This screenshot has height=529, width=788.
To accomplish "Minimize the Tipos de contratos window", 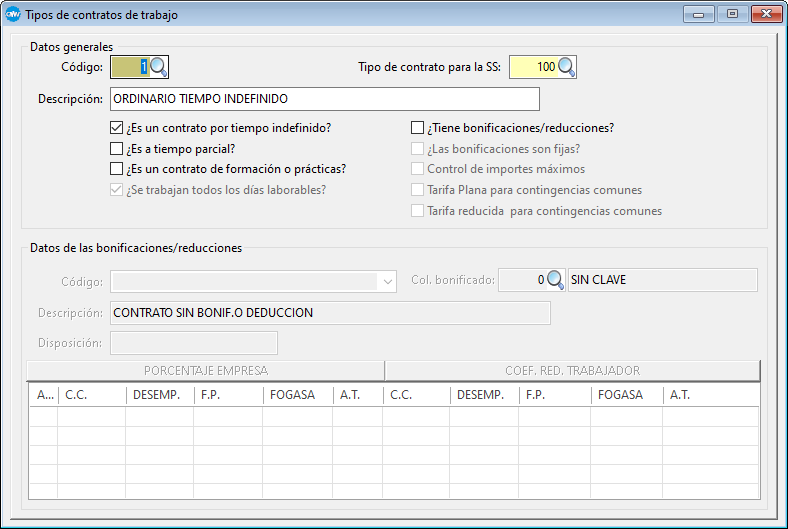I will 699,13.
